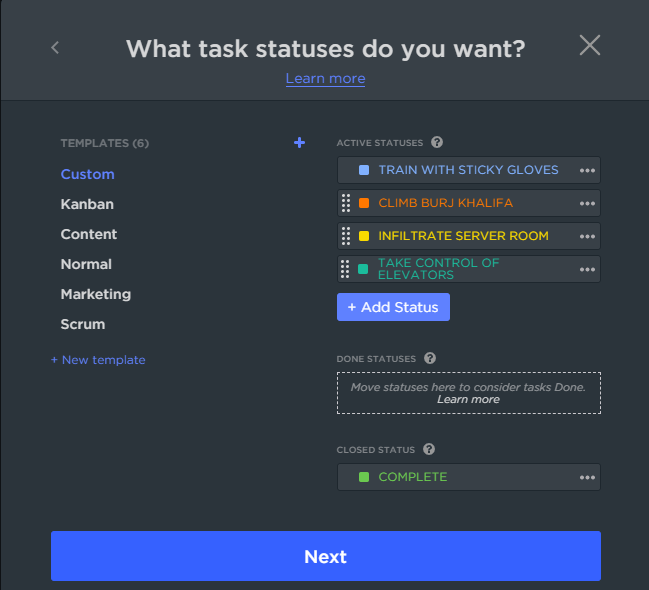
Task: Click the New template link
Action: pos(98,360)
